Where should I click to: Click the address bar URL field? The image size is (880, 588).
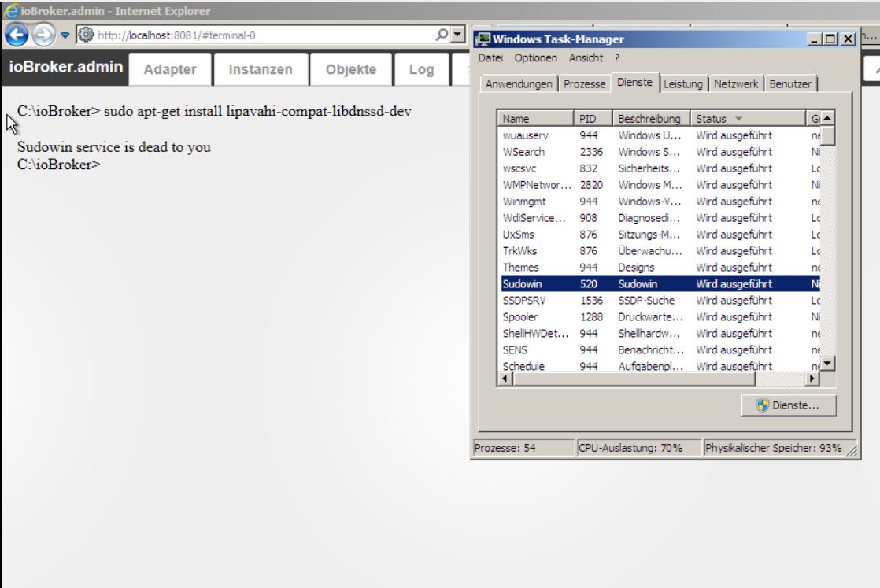click(x=264, y=35)
